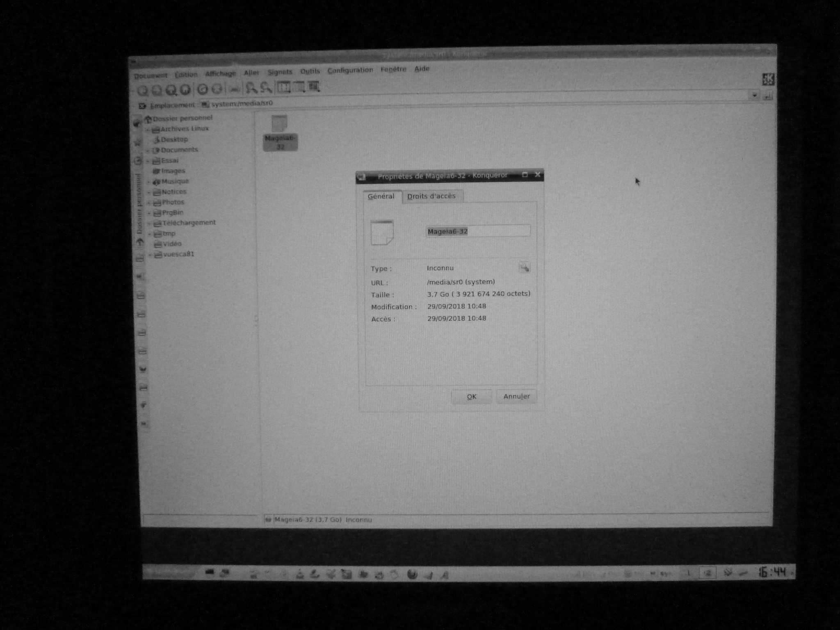Switch to virtual desktop 2 in pager

tap(707, 573)
